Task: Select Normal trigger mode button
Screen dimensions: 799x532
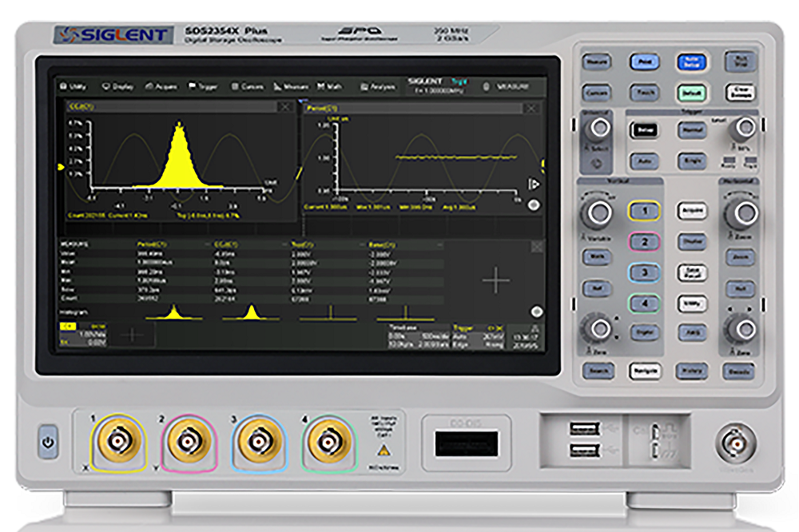Action: [691, 130]
